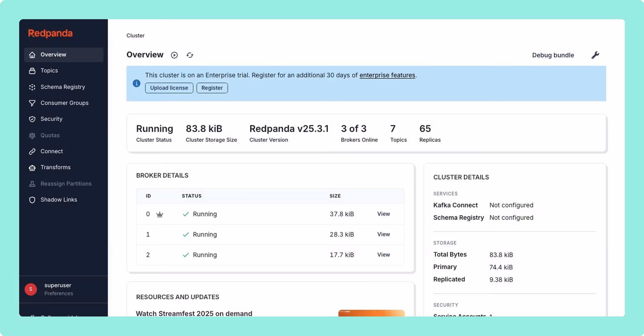Click the 17.7 kiB size cell

342,255
